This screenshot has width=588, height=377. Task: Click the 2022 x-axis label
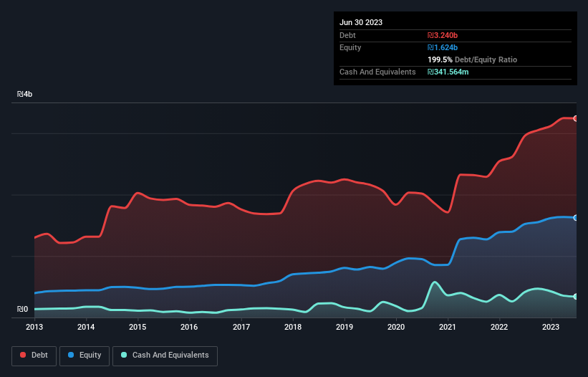[x=499, y=327]
